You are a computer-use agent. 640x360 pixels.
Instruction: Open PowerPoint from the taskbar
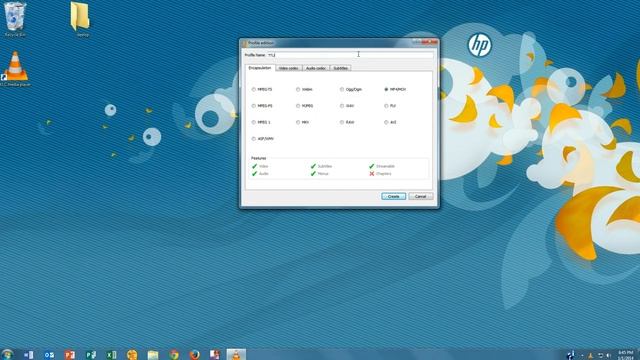coord(70,355)
